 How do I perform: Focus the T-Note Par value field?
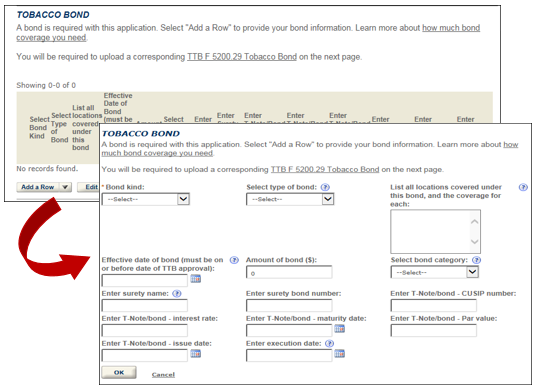(x=434, y=330)
